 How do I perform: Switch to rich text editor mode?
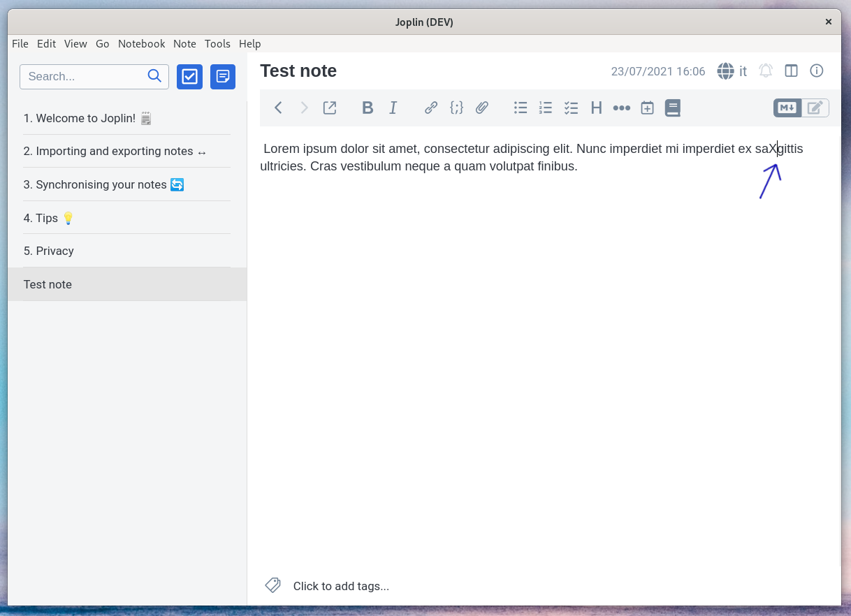pos(815,108)
